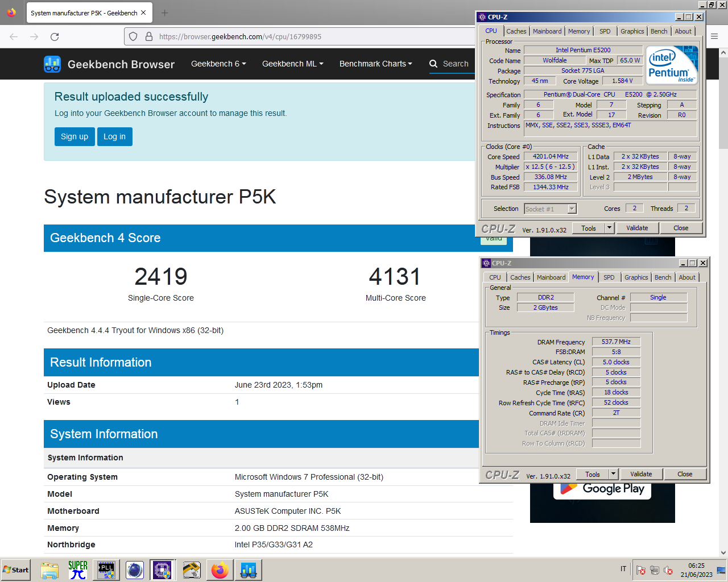The width and height of the screenshot is (728, 582).
Task: Click Validate in upper CPU-Z window
Action: 637,228
